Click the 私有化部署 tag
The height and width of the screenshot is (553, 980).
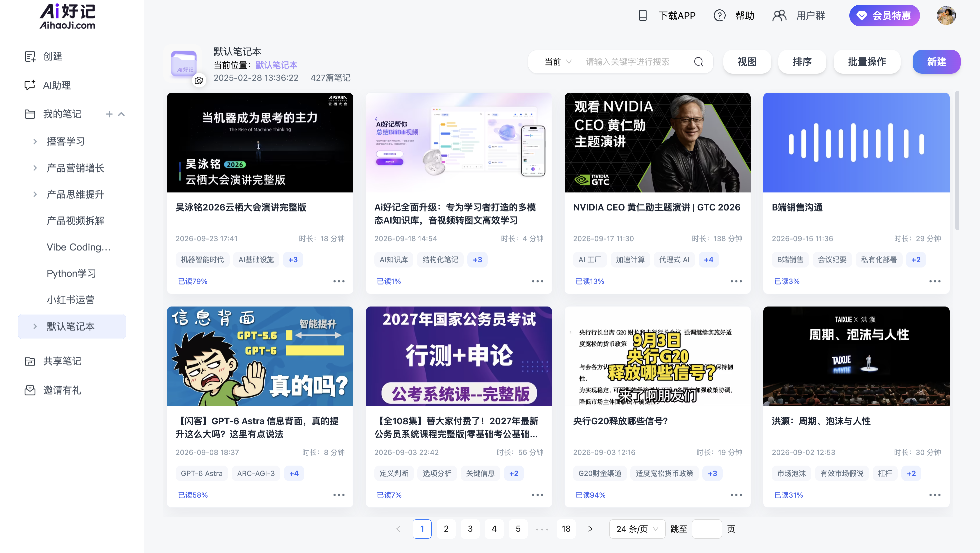click(878, 259)
